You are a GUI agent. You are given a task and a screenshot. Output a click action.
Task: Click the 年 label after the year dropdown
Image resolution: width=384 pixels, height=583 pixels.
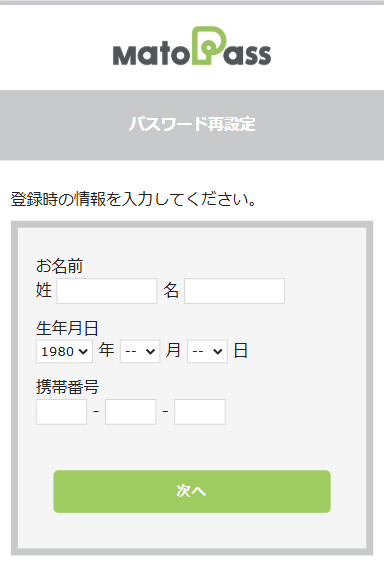pos(106,350)
